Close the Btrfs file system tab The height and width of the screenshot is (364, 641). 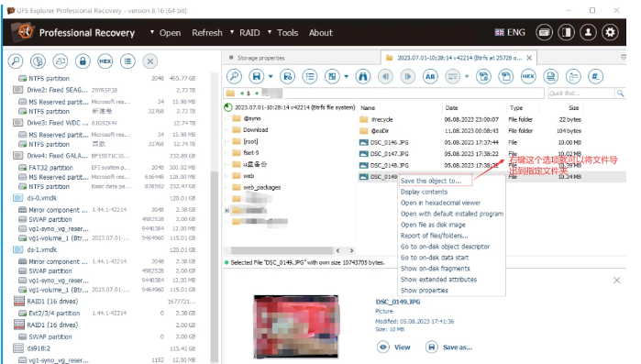pos(529,58)
